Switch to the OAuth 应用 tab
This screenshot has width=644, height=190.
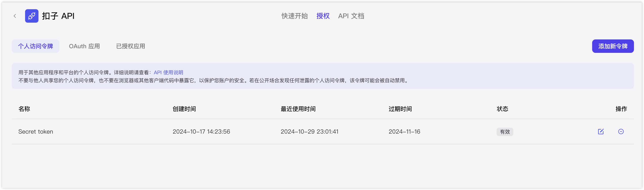coord(84,46)
